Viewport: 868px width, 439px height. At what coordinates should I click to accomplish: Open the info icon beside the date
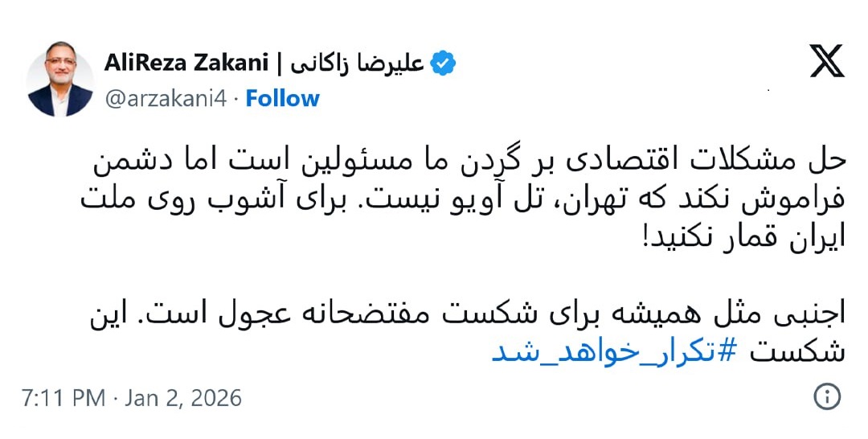(x=827, y=396)
